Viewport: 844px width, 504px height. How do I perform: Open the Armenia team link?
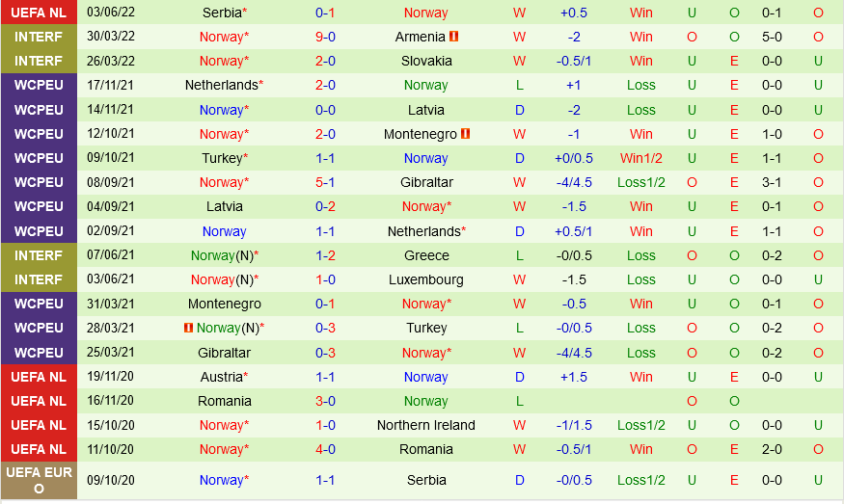click(x=420, y=37)
